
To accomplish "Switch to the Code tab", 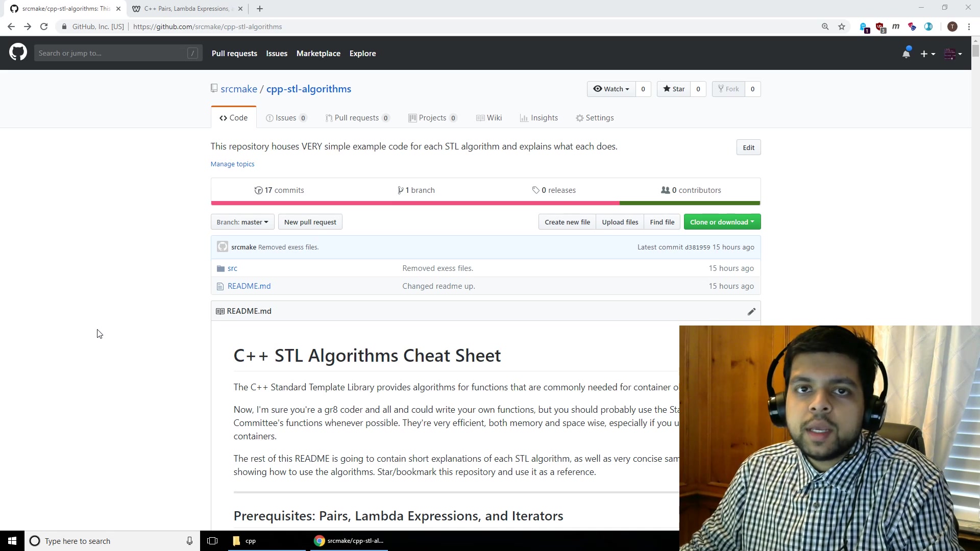I will click(x=234, y=118).
